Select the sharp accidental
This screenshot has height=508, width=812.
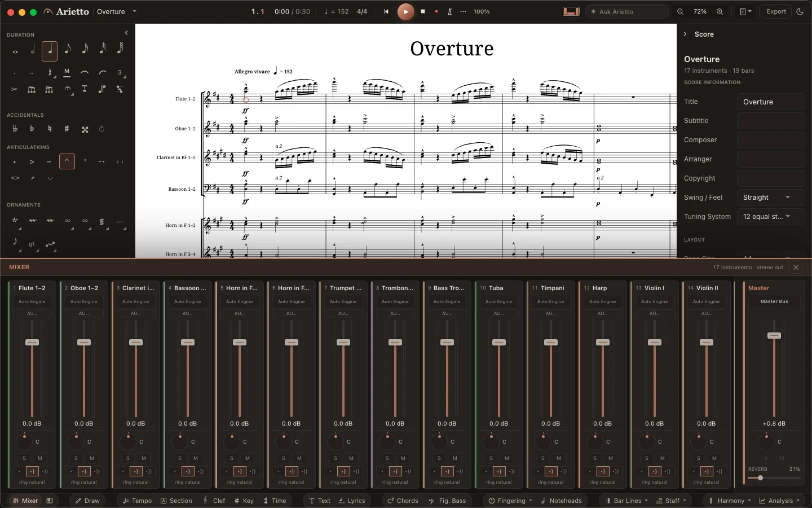tap(67, 129)
